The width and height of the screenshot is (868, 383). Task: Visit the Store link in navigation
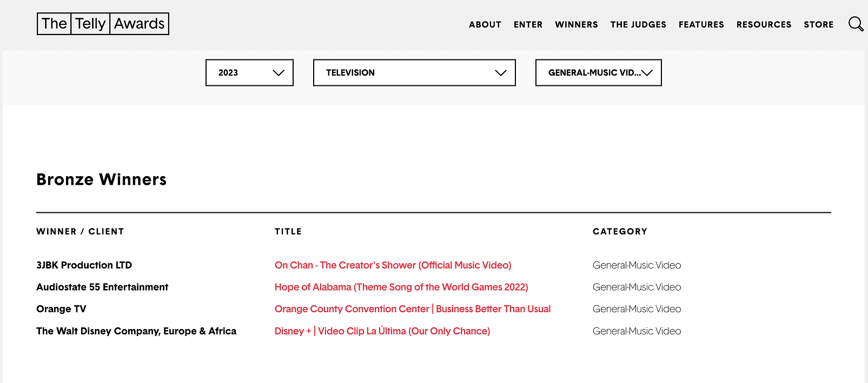point(818,24)
